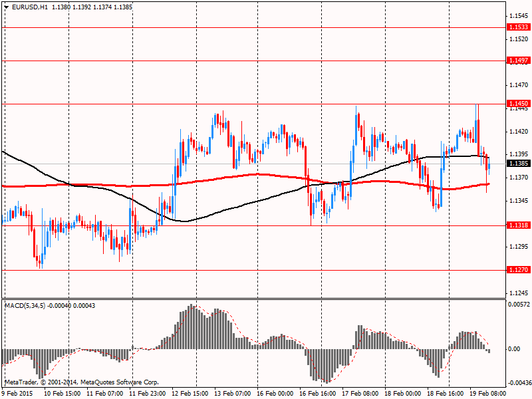The image size is (532, 399).
Task: Click the red 1.1450 price label
Action: 518,104
